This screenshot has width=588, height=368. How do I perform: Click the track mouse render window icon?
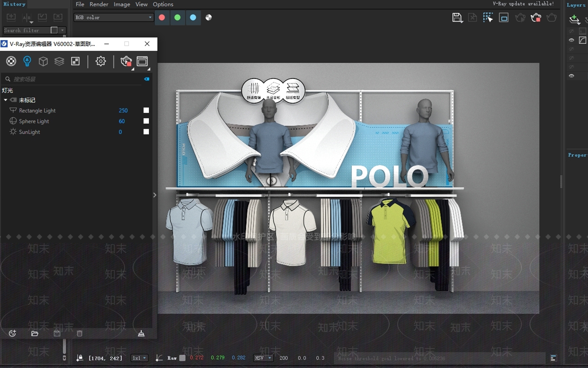click(504, 18)
